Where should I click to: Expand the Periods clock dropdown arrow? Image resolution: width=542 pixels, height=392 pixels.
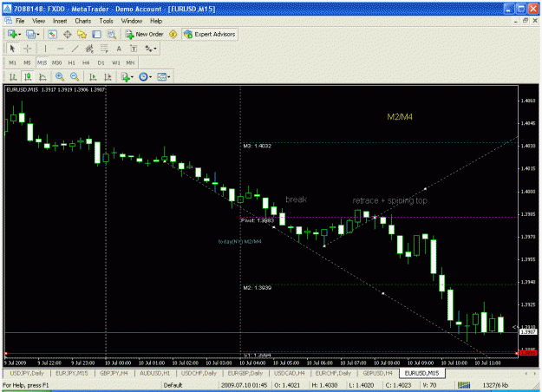(150, 76)
